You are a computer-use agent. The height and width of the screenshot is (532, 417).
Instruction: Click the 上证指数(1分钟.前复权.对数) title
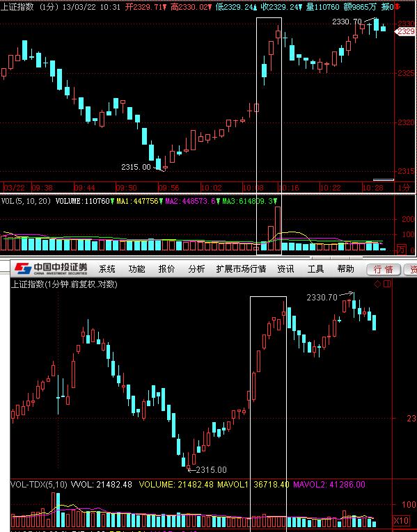(64, 284)
